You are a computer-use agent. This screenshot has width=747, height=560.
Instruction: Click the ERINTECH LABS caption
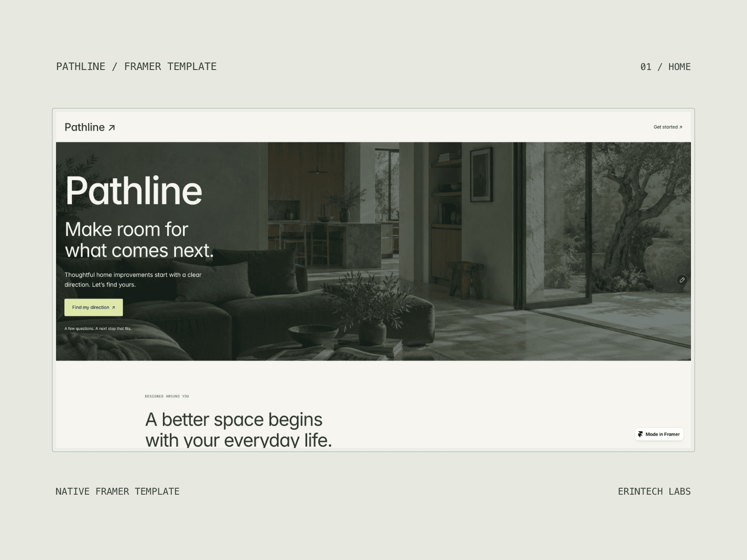[x=654, y=491]
